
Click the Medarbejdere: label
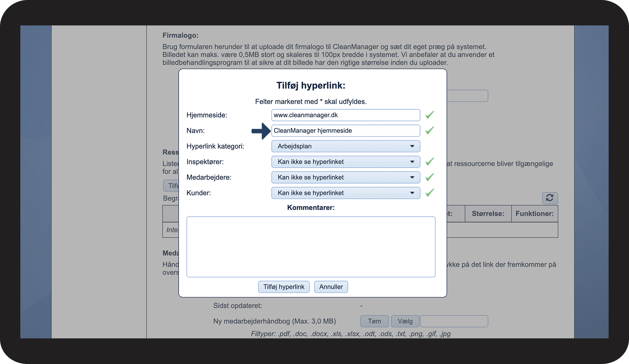209,178
